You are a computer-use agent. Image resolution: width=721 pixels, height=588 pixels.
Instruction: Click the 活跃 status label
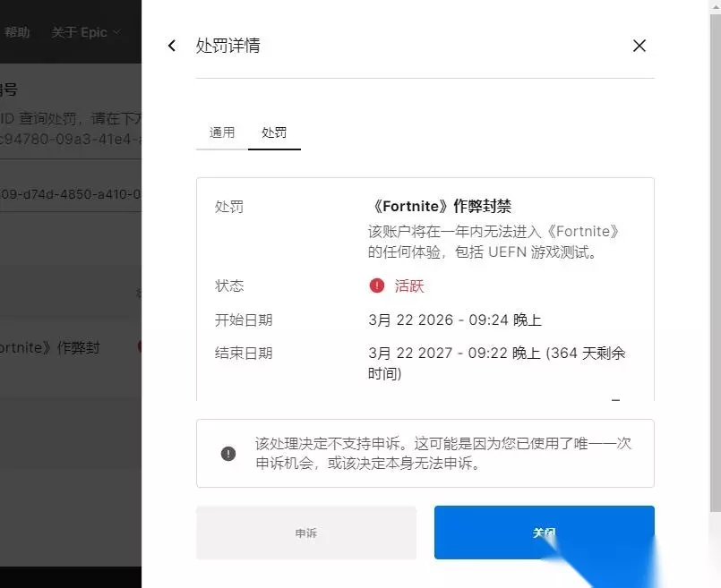409,285
